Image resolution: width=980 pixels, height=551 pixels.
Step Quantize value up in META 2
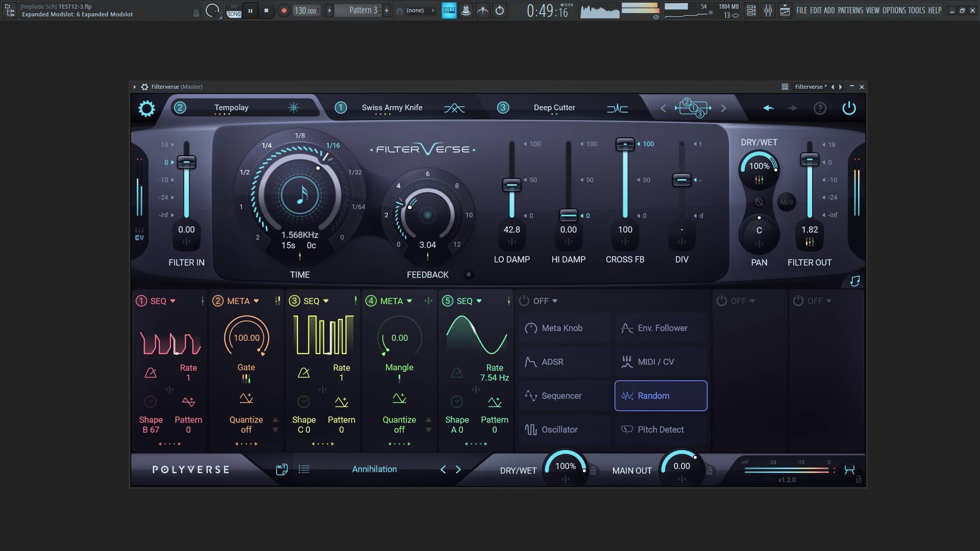pyautogui.click(x=276, y=420)
